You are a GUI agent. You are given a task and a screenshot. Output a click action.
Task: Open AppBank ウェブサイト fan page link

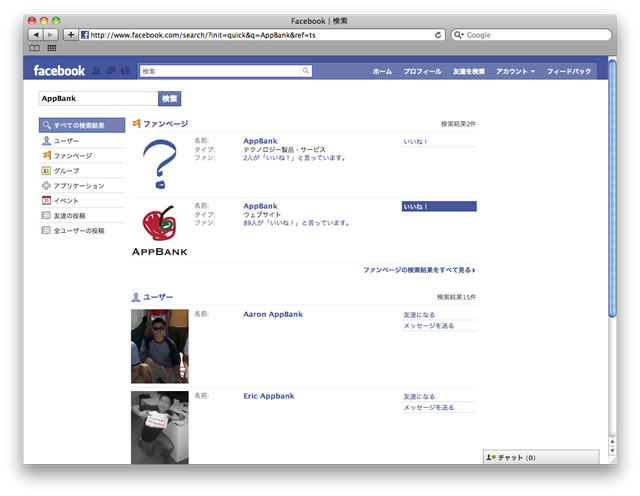click(260, 206)
